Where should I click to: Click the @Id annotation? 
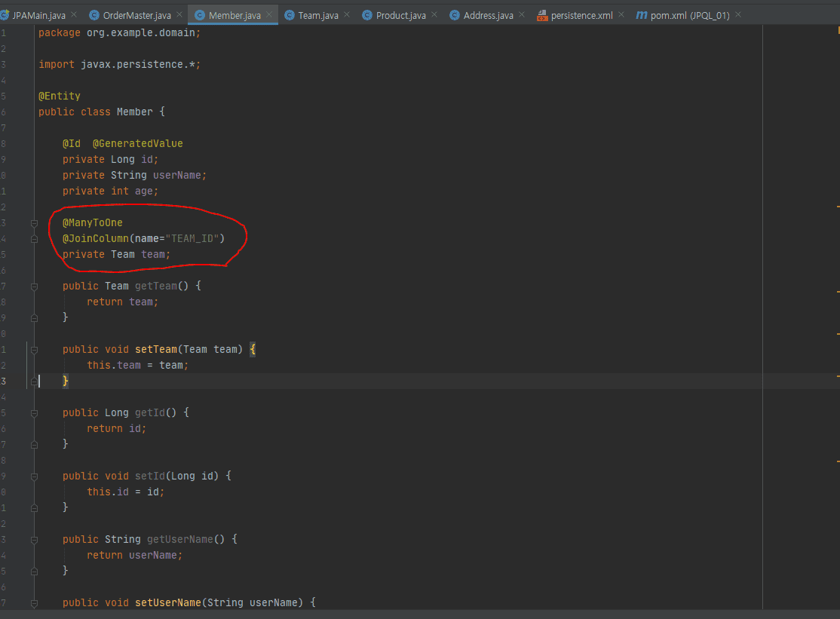click(71, 143)
